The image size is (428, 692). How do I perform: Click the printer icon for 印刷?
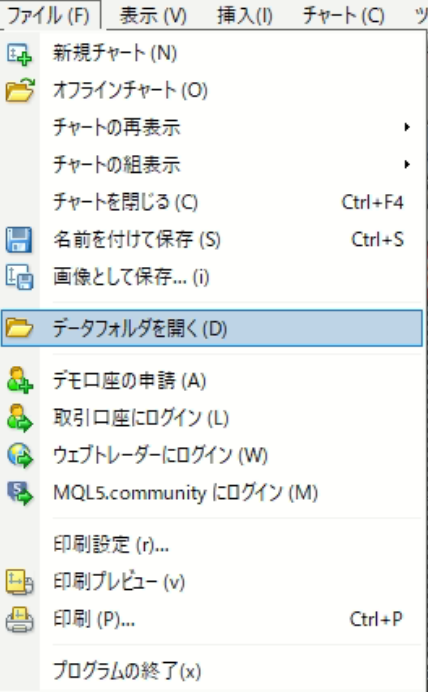click(19, 619)
